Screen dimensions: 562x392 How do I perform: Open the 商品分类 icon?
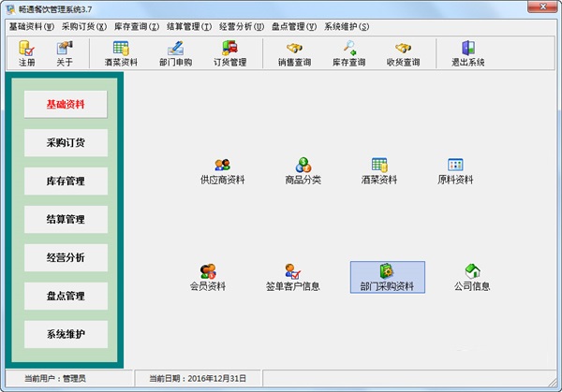[x=303, y=171]
